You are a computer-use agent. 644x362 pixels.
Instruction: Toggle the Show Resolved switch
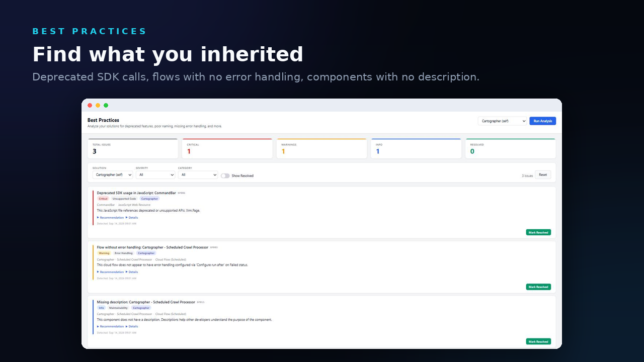(225, 176)
